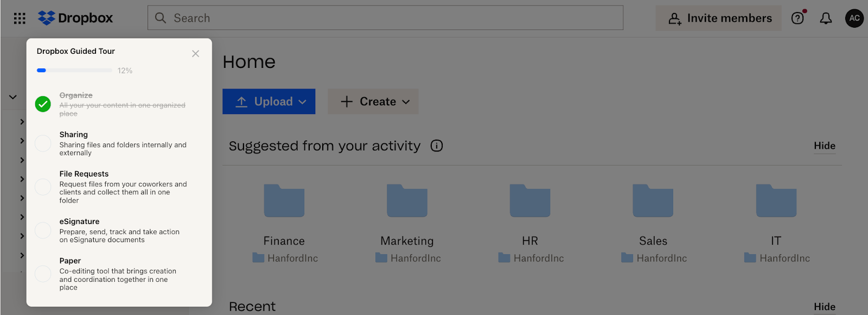Select the Sharing tour step title
The width and height of the screenshot is (868, 315).
point(74,134)
